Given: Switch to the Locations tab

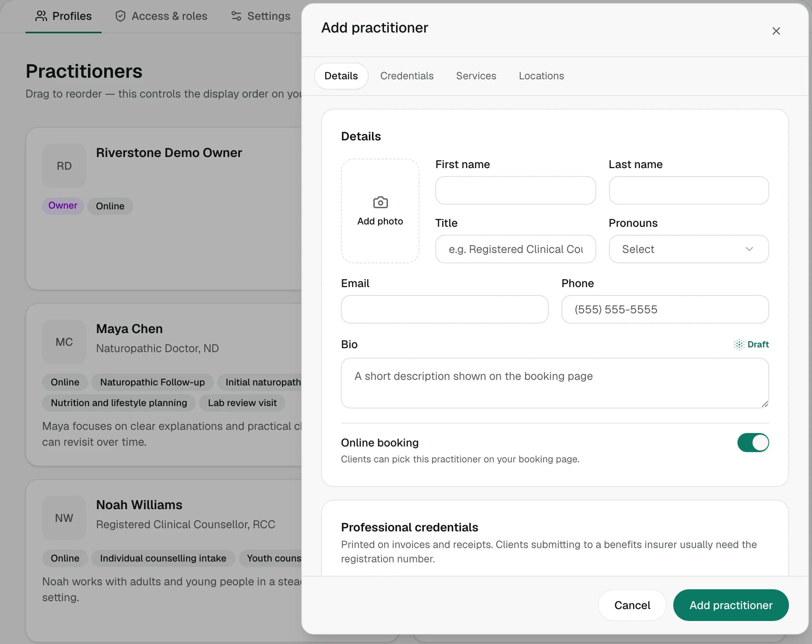Looking at the screenshot, I should (541, 76).
